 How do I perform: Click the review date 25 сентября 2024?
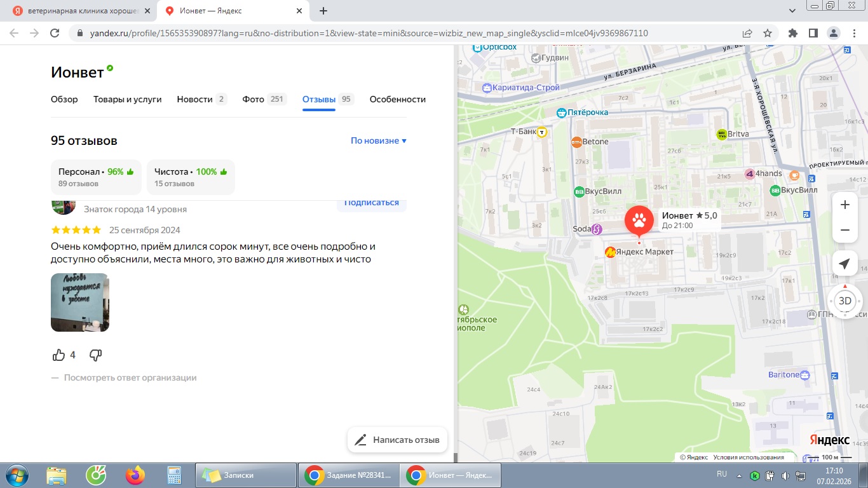[x=145, y=230]
